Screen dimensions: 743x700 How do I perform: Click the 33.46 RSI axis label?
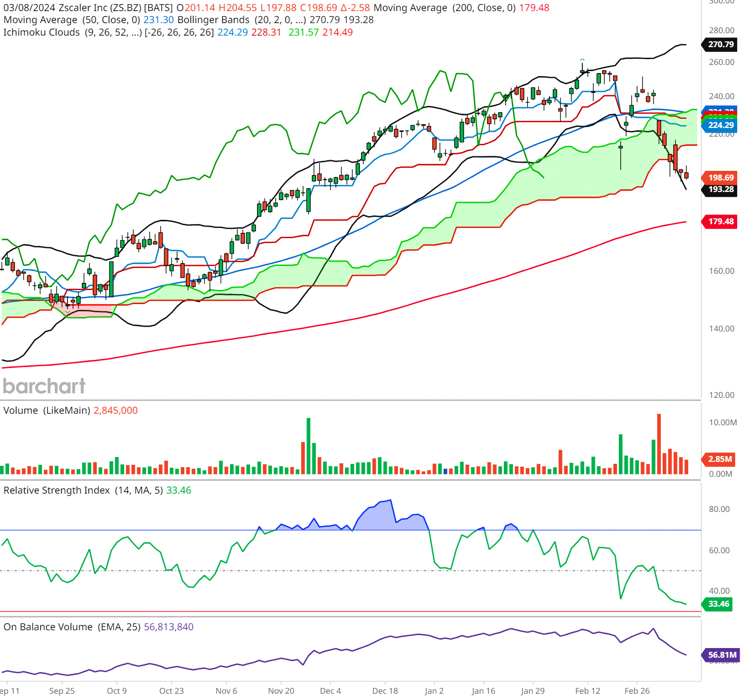click(x=717, y=604)
